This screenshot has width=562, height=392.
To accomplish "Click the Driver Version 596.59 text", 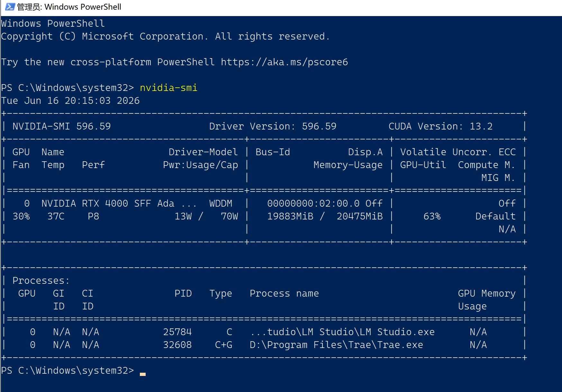I will pos(273,126).
